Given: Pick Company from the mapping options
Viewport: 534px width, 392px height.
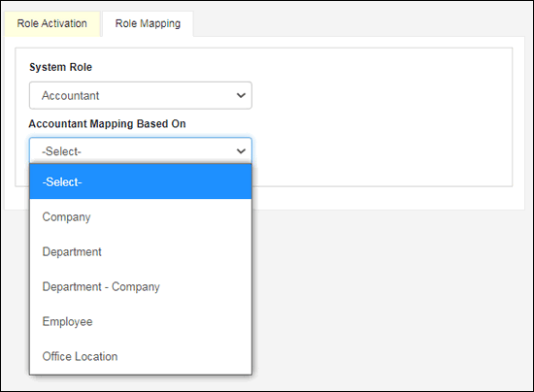Looking at the screenshot, I should (141, 216).
